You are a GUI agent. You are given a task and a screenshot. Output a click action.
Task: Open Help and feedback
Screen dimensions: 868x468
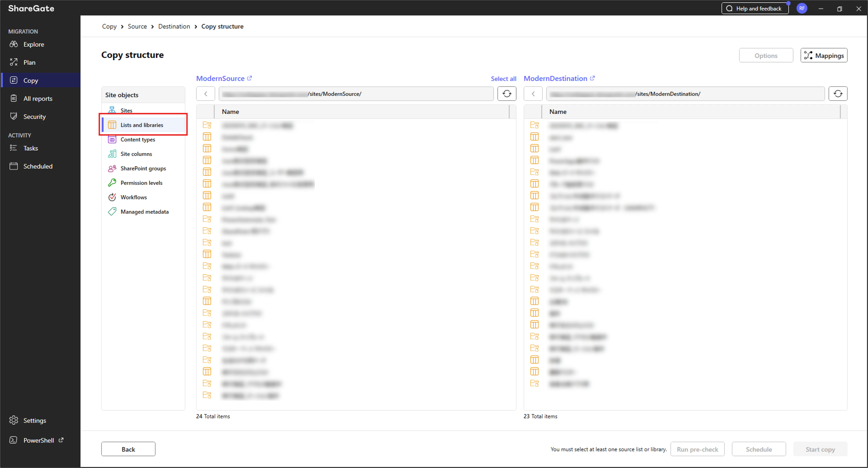(x=755, y=9)
